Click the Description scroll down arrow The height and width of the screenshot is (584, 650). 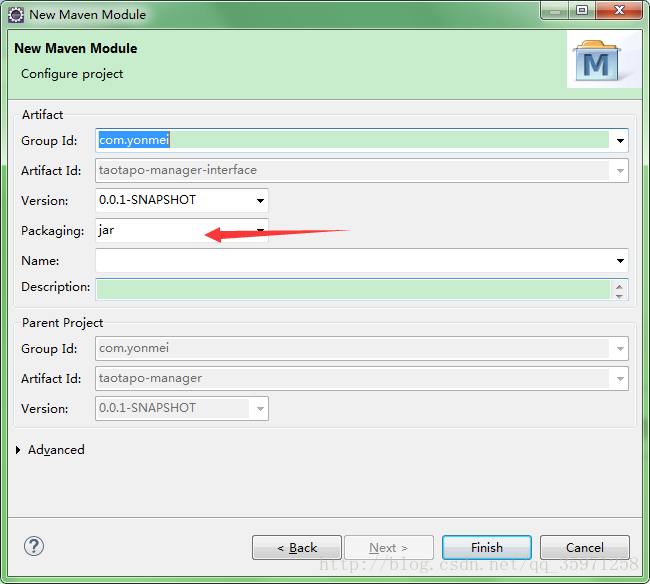[619, 296]
